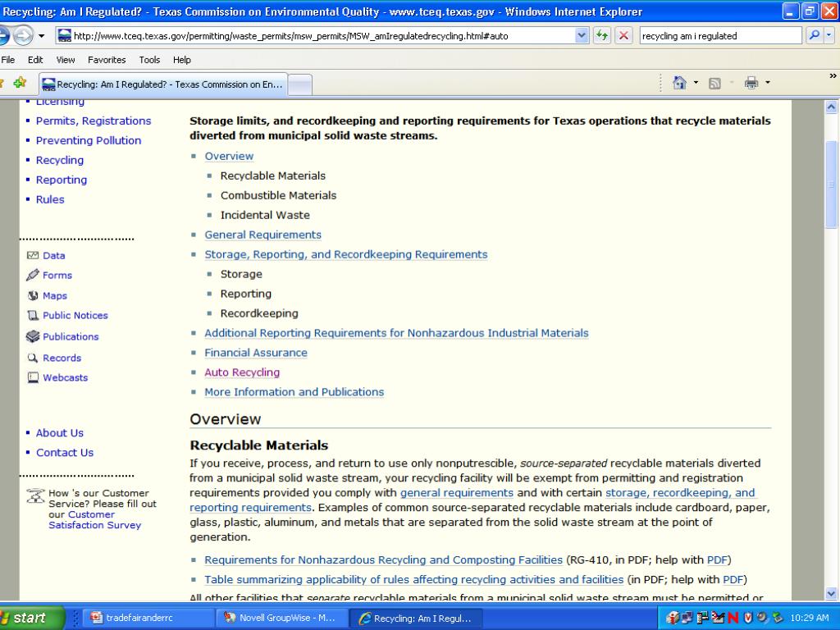The width and height of the screenshot is (840, 630).
Task: Open 'Preventing Pollution' sidebar link
Action: 89,140
